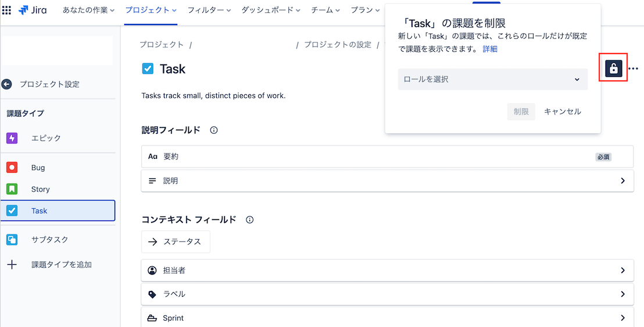
Task: Click info icon next to 説明フィールド
Action: pos(213,130)
